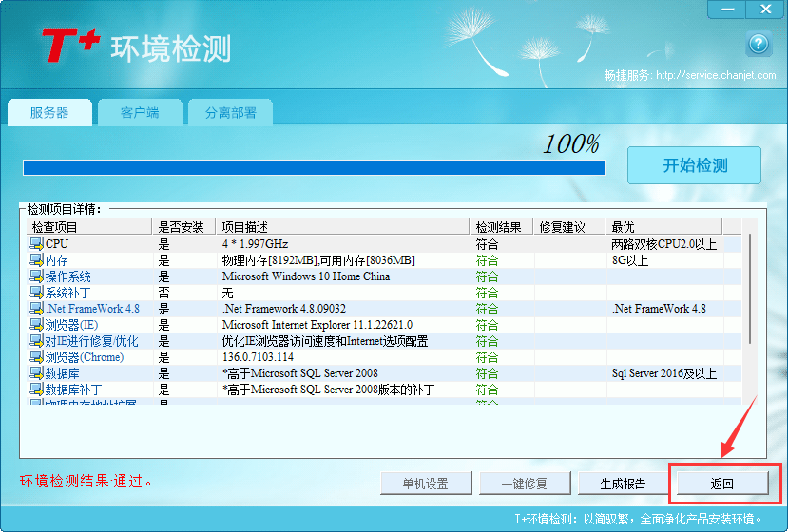Image resolution: width=788 pixels, height=532 pixels.
Task: Select the 数据库 item text
Action: [63, 373]
